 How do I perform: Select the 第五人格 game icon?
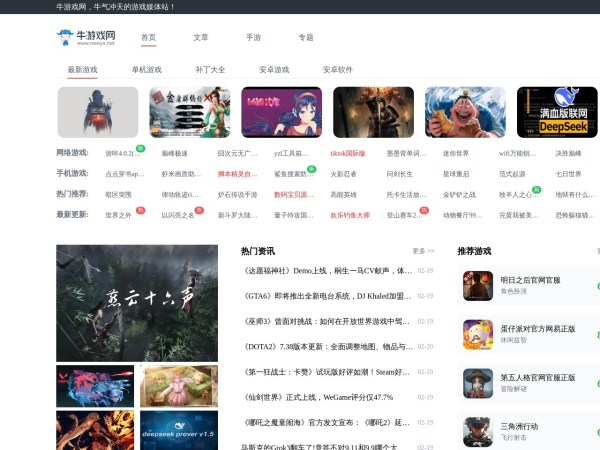(477, 384)
